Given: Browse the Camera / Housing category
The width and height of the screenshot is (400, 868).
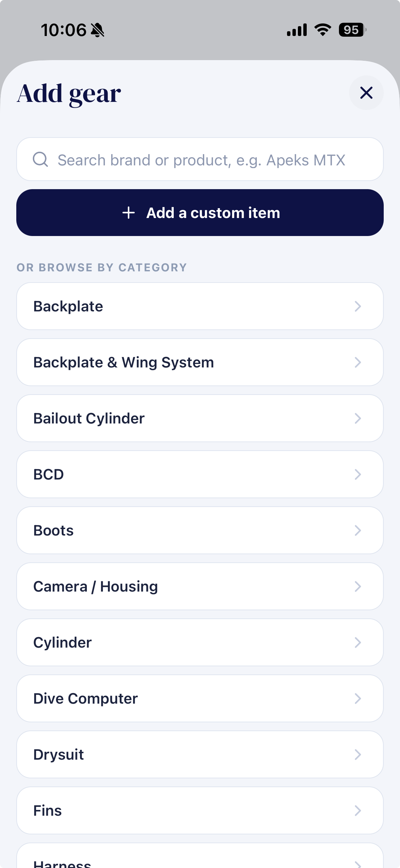Looking at the screenshot, I should 200,586.
